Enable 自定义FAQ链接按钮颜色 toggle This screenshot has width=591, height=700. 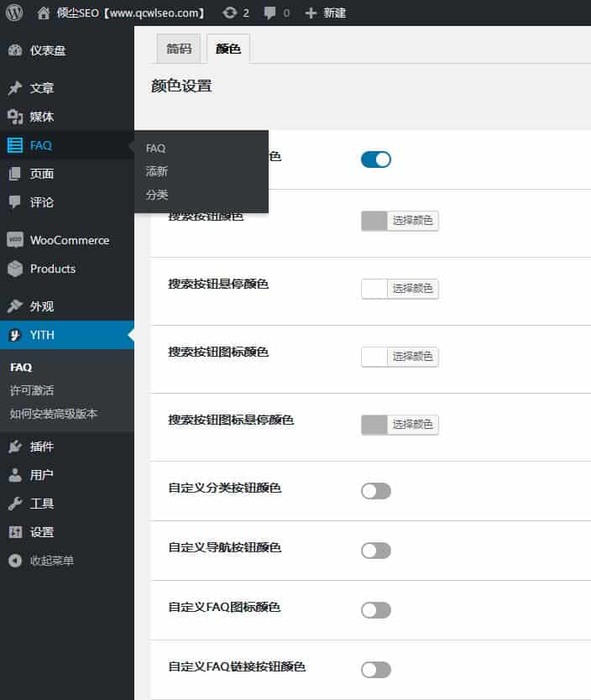(376, 670)
